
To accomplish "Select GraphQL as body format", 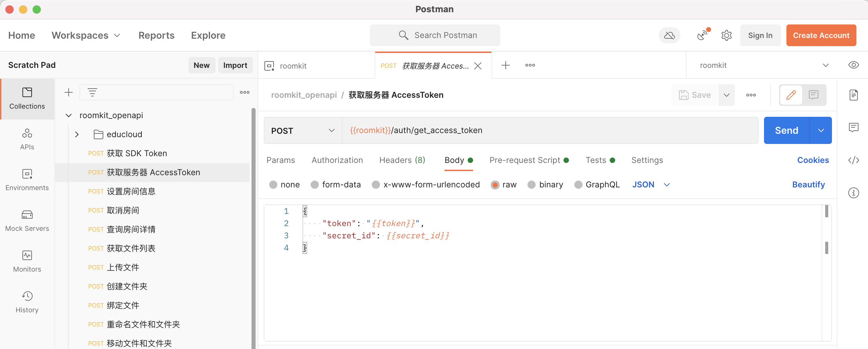I will pos(578,184).
